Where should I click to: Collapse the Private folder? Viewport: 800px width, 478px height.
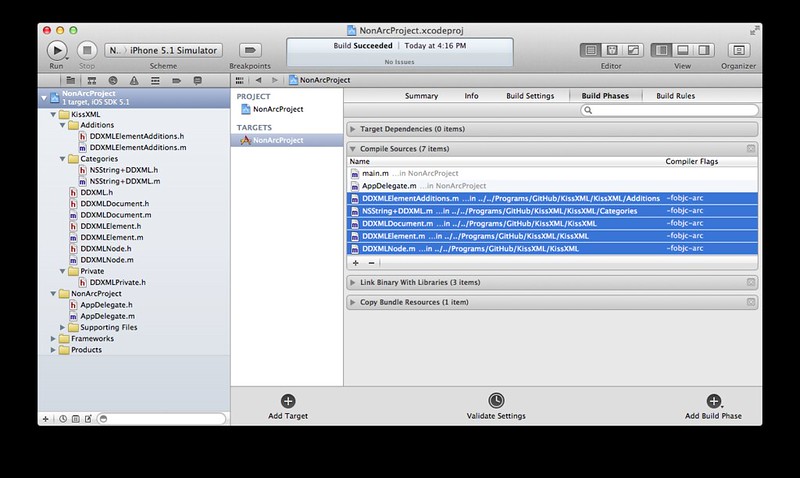click(x=62, y=271)
